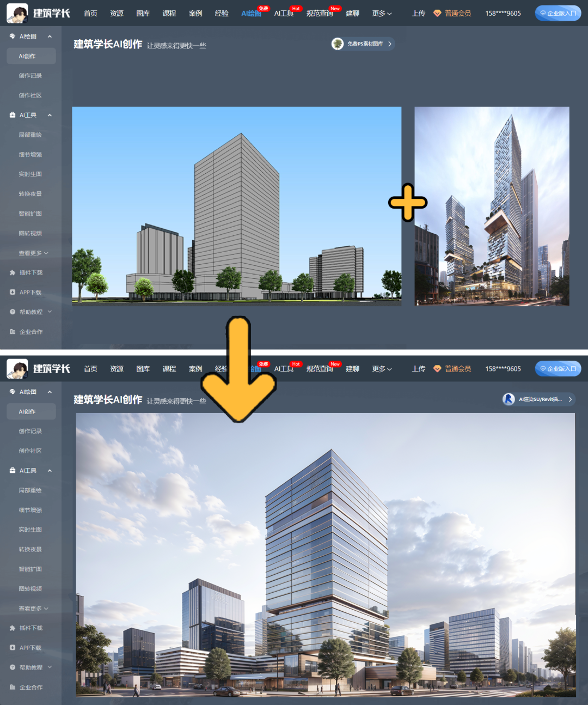Open the 更多 dropdown in lower page navbar
Viewport: 588px width, 705px height.
point(382,369)
